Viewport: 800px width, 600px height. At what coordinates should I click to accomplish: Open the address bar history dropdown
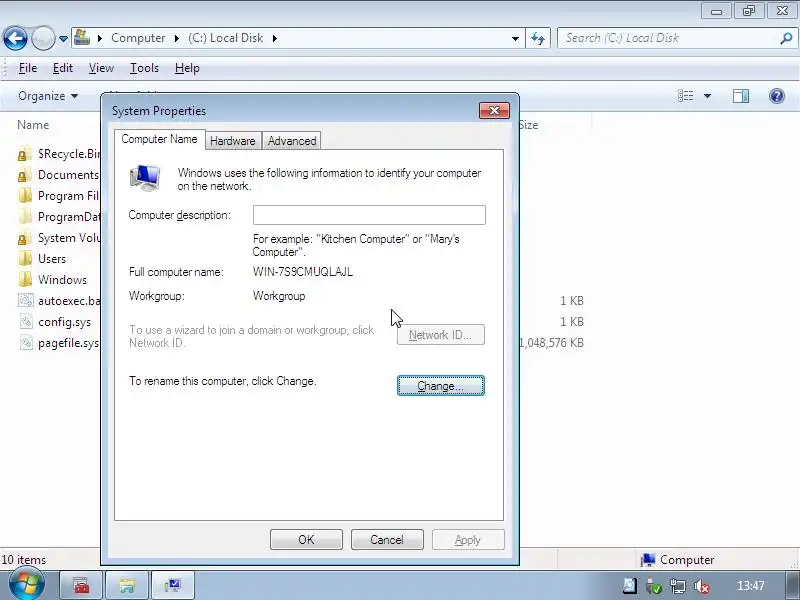(x=515, y=38)
